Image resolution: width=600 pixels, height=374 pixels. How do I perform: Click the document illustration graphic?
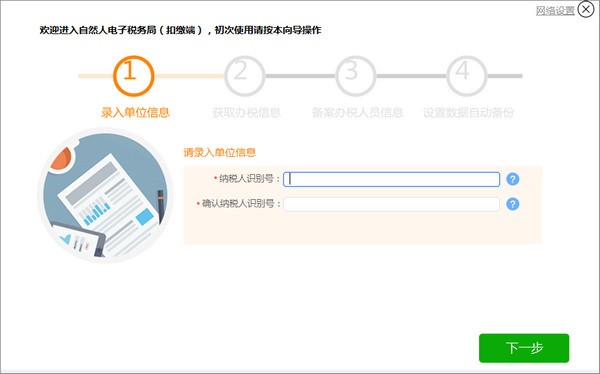(105, 195)
